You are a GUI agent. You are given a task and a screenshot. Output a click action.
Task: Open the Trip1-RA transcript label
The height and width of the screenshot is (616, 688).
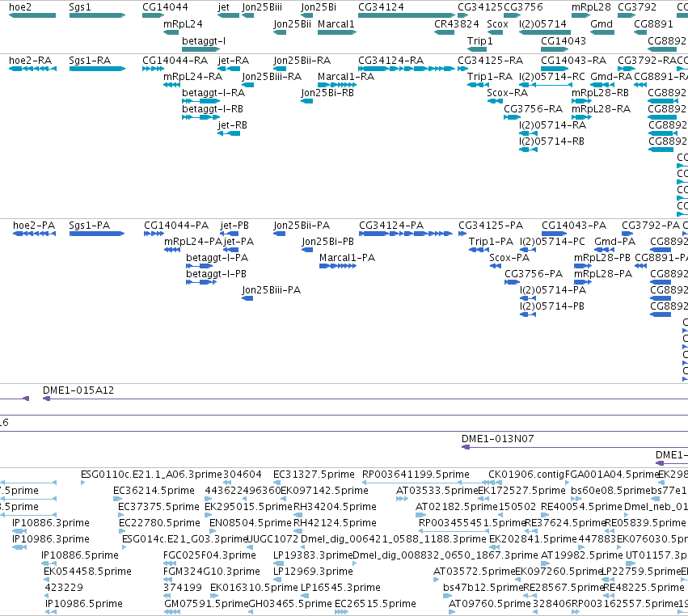pos(490,77)
